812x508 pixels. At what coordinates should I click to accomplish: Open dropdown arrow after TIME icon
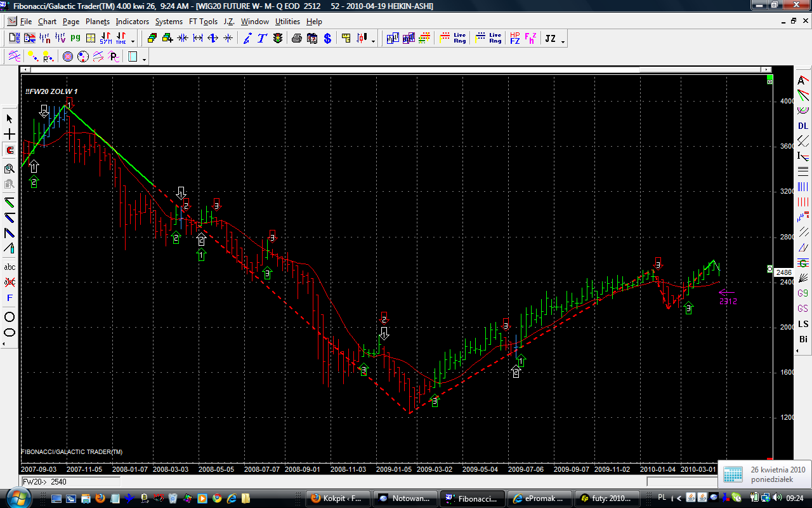click(x=133, y=42)
